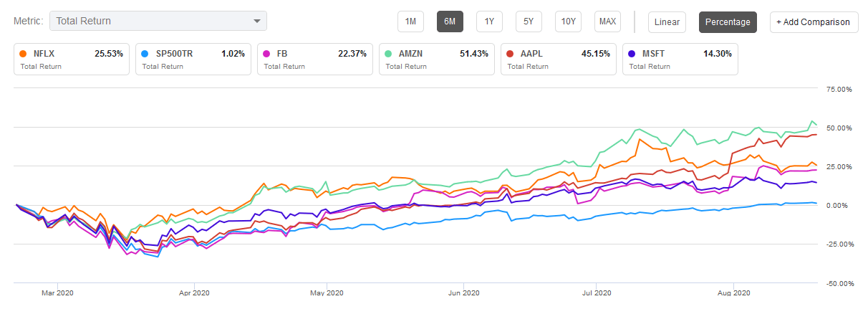The width and height of the screenshot is (868, 309).
Task: Select the 1M time range
Action: [410, 22]
